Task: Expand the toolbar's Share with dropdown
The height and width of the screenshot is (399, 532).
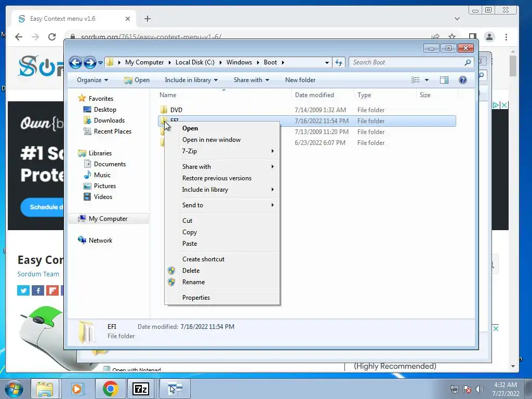Action: [x=251, y=80]
